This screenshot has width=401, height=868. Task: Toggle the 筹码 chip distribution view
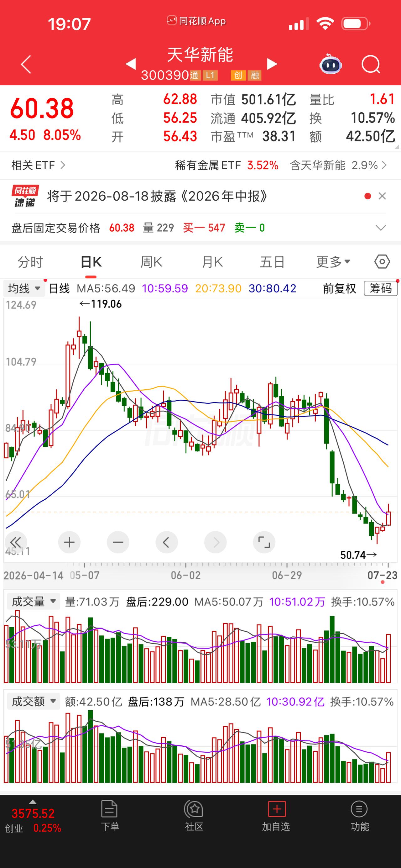[x=381, y=288]
